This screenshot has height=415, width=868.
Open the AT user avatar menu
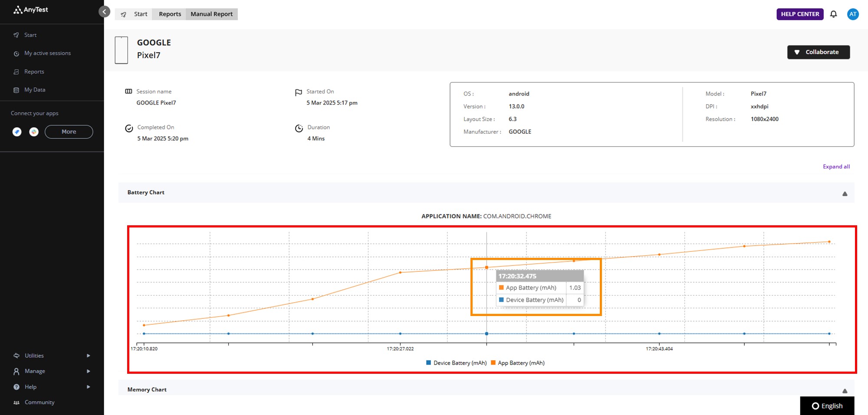[x=853, y=14]
